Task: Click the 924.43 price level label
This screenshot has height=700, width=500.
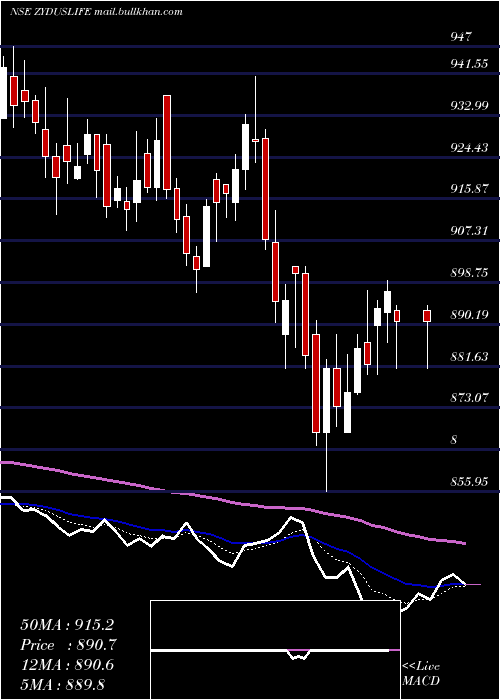Action: pos(469,147)
